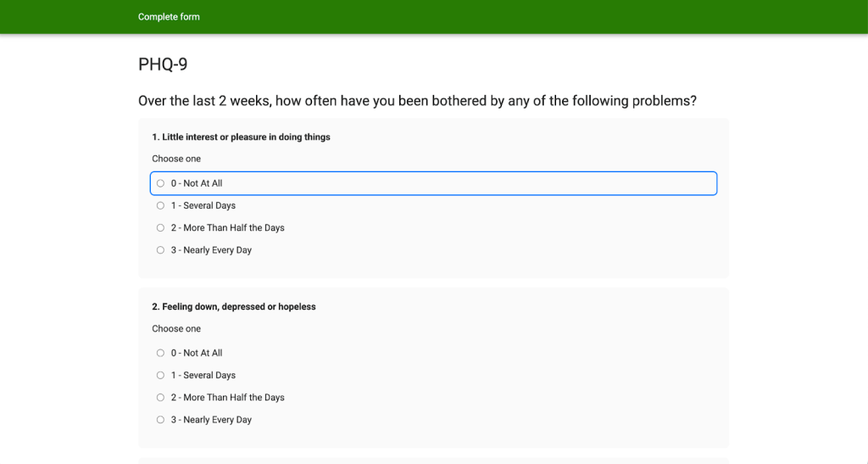Choose '1 - Several Days' for little interest question
This screenshot has width=868, height=464.
coord(160,205)
